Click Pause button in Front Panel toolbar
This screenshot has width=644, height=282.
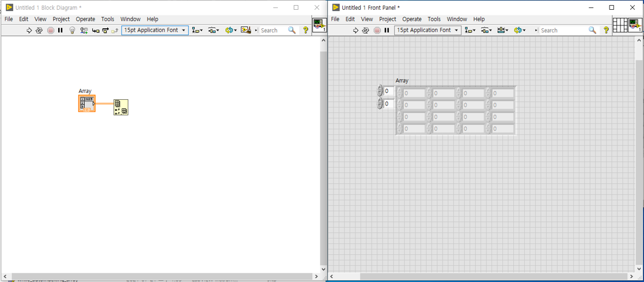coord(387,31)
